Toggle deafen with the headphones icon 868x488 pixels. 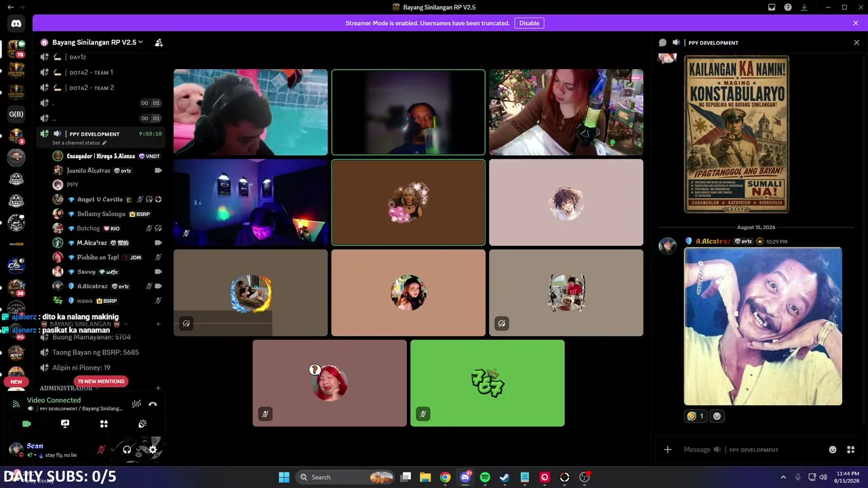tap(127, 449)
